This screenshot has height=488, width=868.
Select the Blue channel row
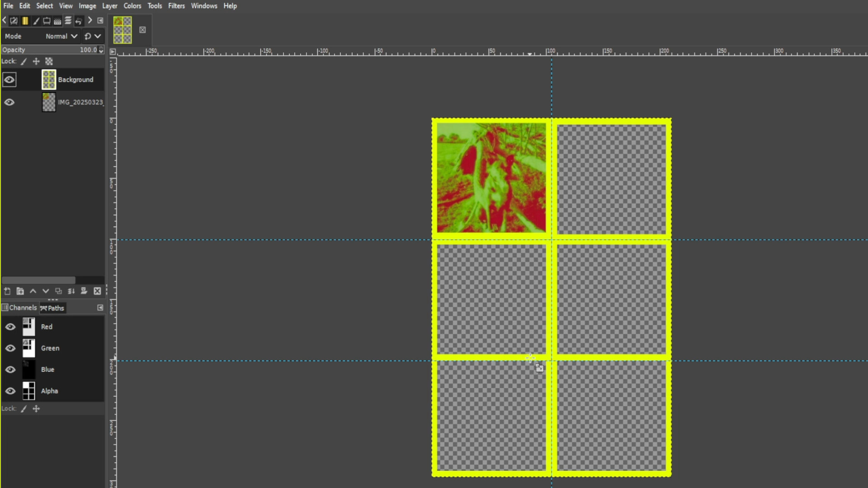[x=53, y=370]
